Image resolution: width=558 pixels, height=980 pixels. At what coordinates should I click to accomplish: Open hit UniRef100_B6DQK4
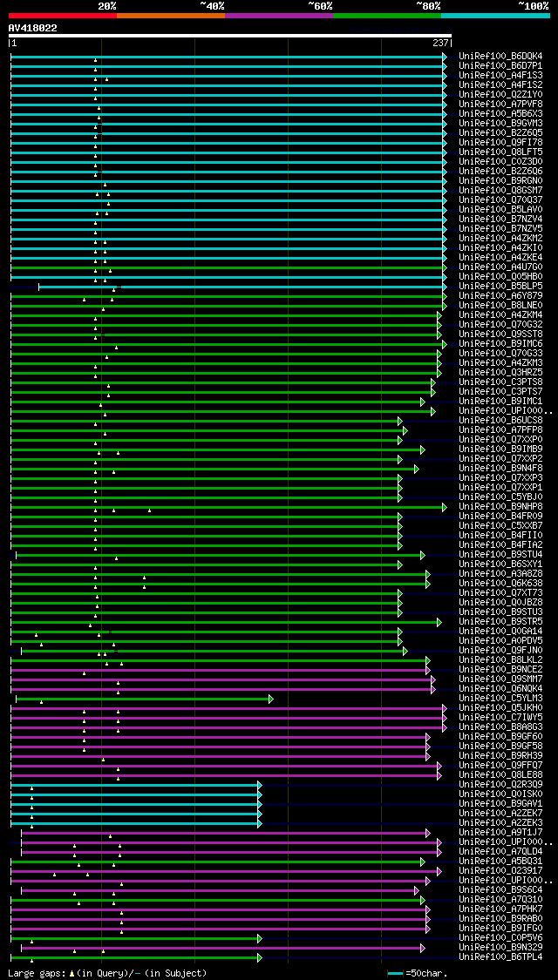coord(500,57)
